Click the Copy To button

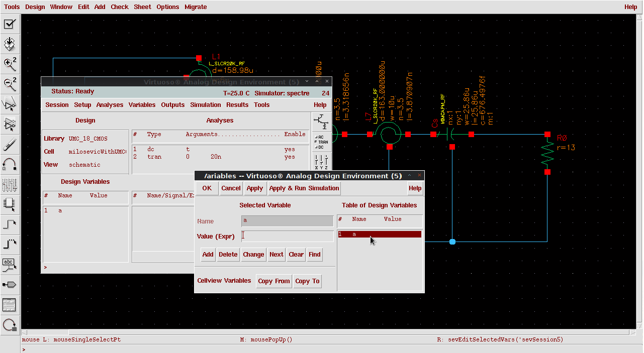click(308, 281)
